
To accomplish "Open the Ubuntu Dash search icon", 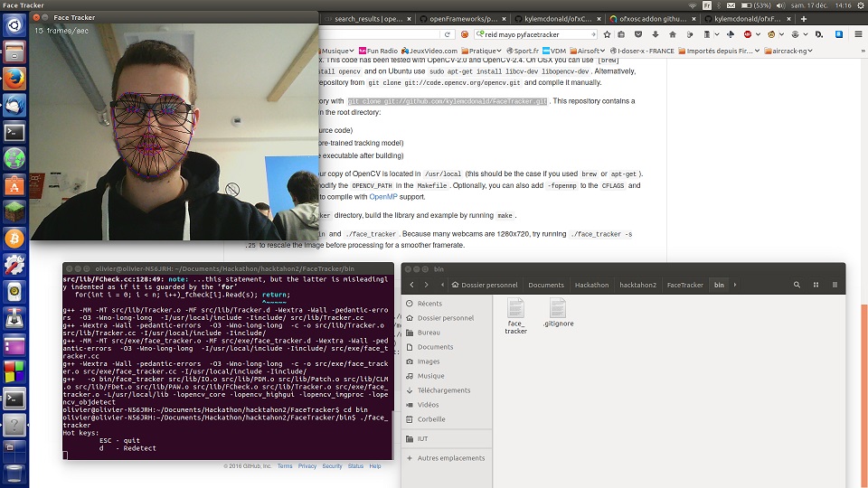I will (x=14, y=25).
